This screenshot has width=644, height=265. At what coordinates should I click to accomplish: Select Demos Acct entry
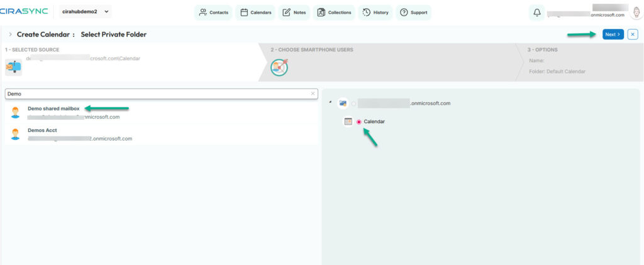point(162,134)
